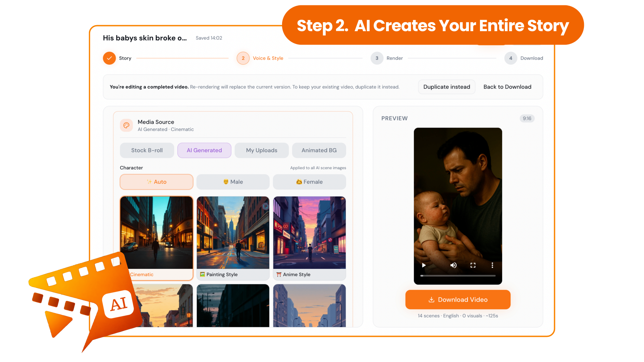Open preview video more options menu
Image resolution: width=644 pixels, height=362 pixels.
click(x=492, y=265)
